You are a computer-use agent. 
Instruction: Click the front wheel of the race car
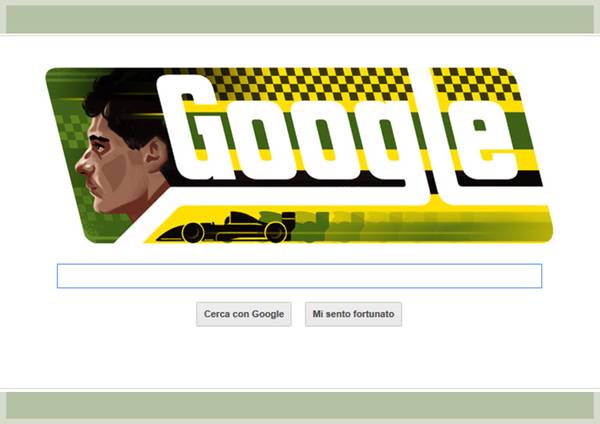(193, 232)
